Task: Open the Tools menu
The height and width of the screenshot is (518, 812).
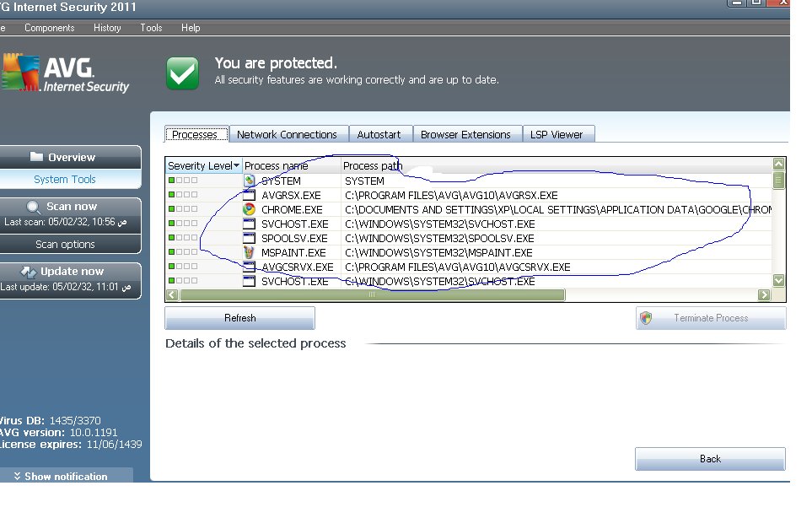Action: click(x=152, y=28)
